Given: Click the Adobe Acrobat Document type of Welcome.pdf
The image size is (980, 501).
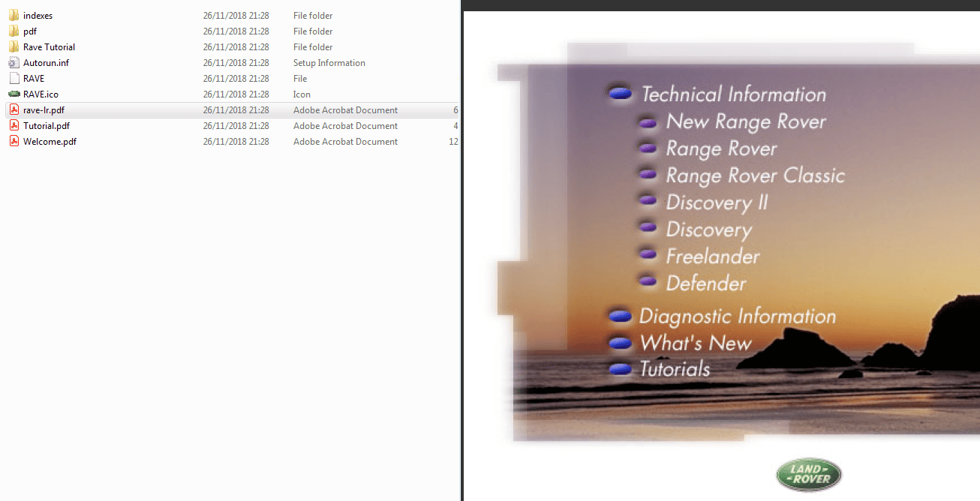Looking at the screenshot, I should pyautogui.click(x=346, y=142).
